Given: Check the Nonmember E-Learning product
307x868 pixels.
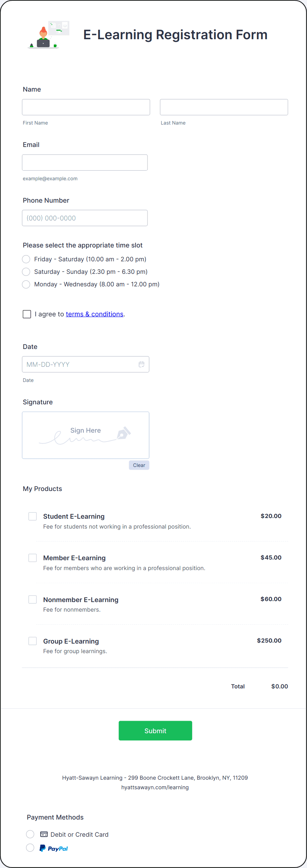Looking at the screenshot, I should point(32,599).
